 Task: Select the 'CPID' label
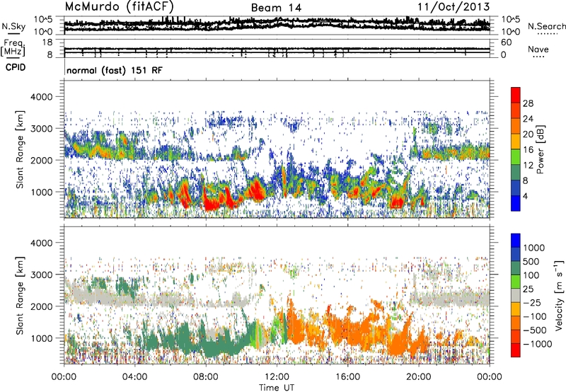[16, 67]
